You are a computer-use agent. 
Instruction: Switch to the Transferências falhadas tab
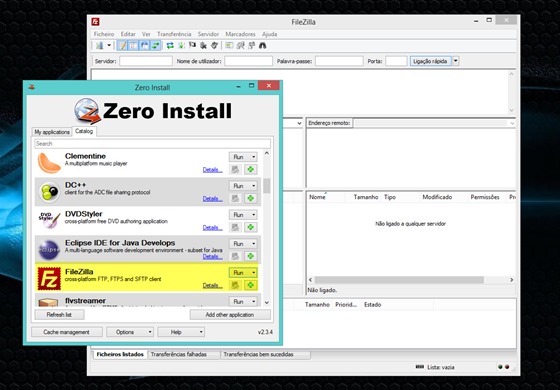coord(183,354)
